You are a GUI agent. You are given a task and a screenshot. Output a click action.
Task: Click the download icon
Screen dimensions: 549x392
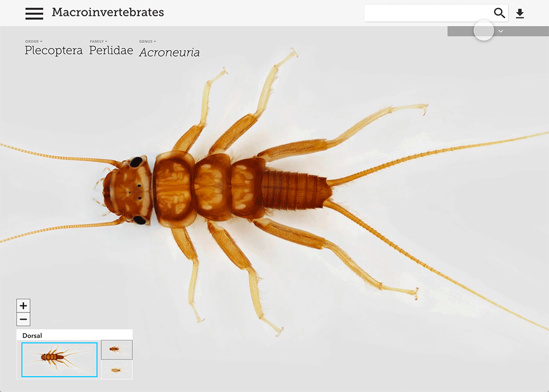[x=520, y=13]
